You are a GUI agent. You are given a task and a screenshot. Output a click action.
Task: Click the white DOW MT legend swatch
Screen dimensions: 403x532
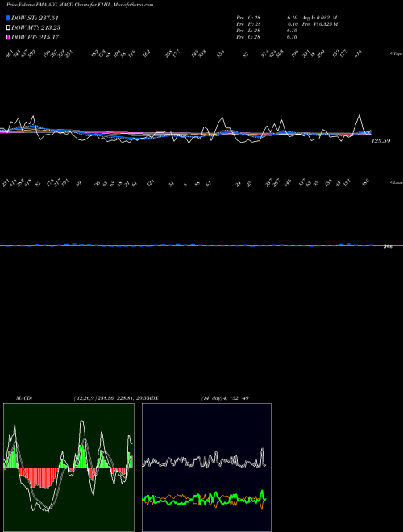point(8,28)
